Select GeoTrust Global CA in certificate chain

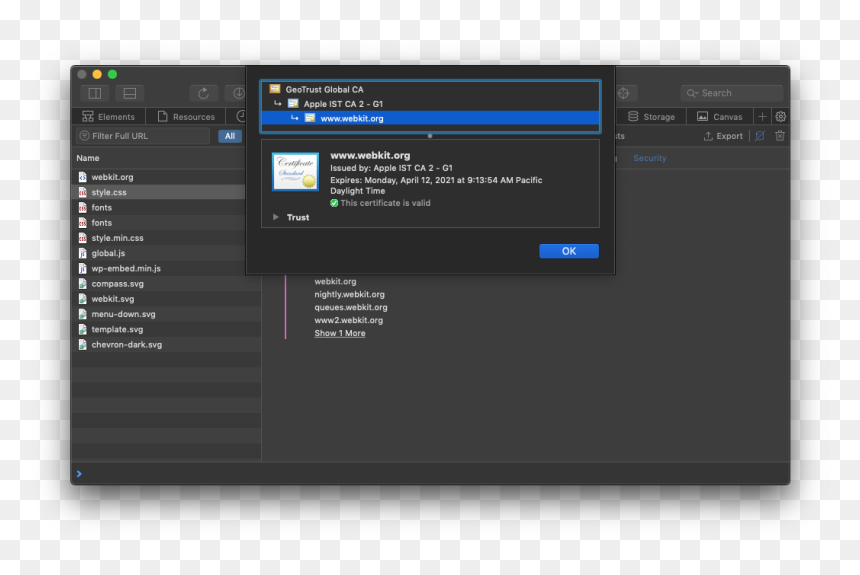(430, 89)
